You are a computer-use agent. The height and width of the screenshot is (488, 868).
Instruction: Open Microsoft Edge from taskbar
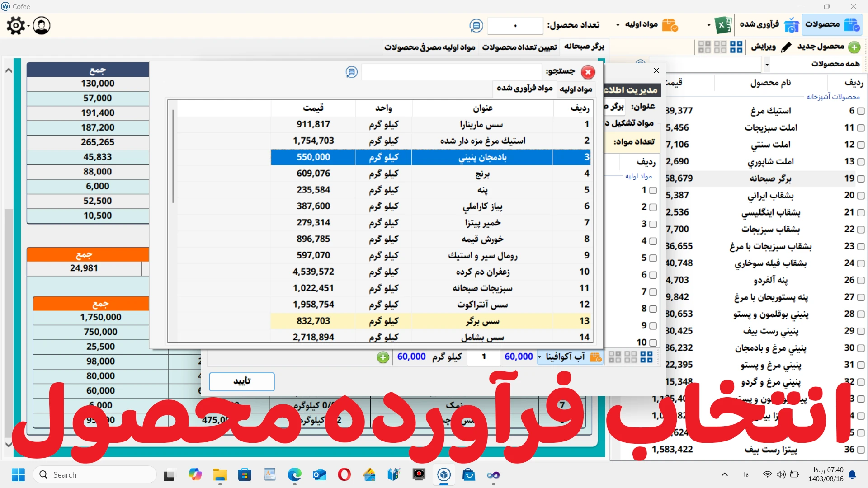click(295, 475)
